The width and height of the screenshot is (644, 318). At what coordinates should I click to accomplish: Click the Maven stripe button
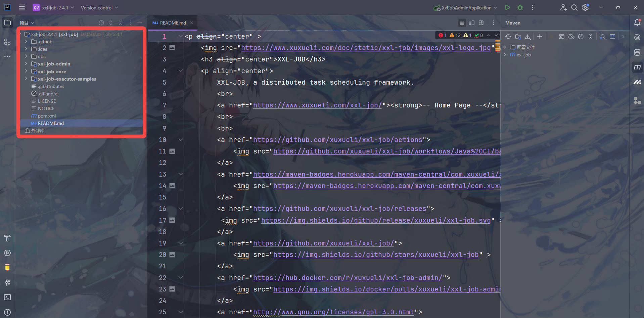[x=637, y=67]
